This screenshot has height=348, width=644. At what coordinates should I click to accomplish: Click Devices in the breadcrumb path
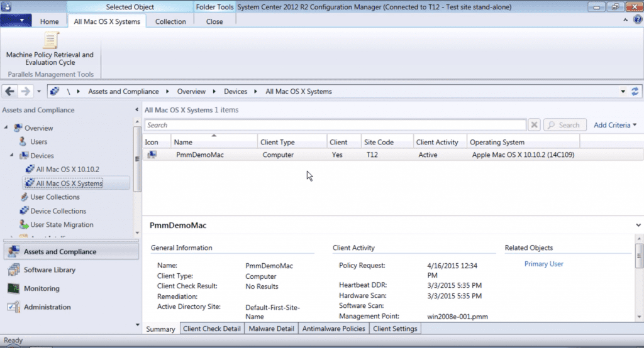coord(235,92)
